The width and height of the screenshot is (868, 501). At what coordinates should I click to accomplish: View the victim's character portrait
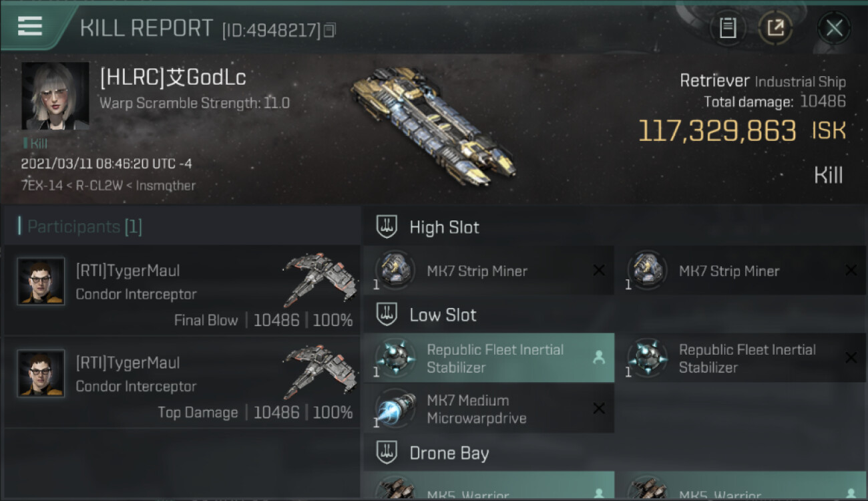[55, 96]
